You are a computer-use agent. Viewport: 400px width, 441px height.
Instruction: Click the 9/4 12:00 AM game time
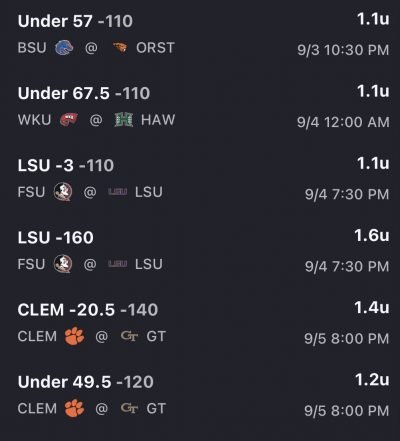(x=343, y=122)
